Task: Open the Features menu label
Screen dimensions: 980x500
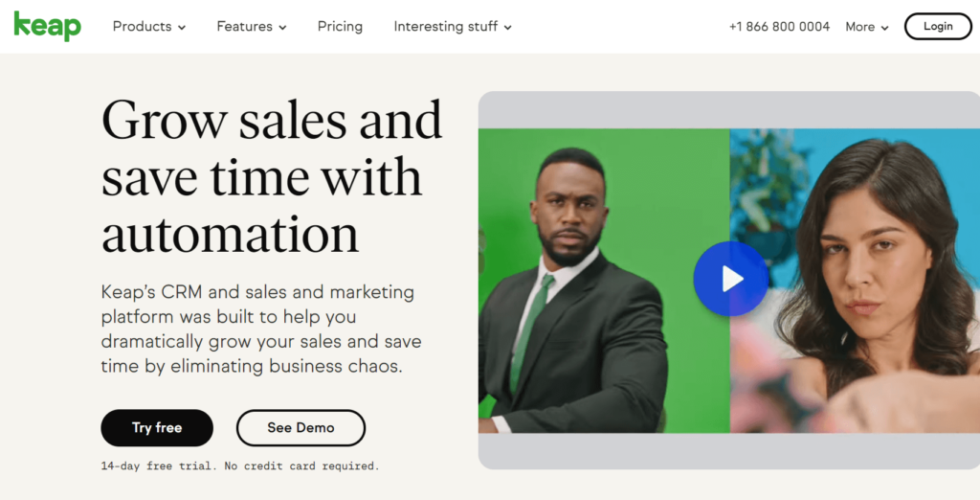Action: 244,27
